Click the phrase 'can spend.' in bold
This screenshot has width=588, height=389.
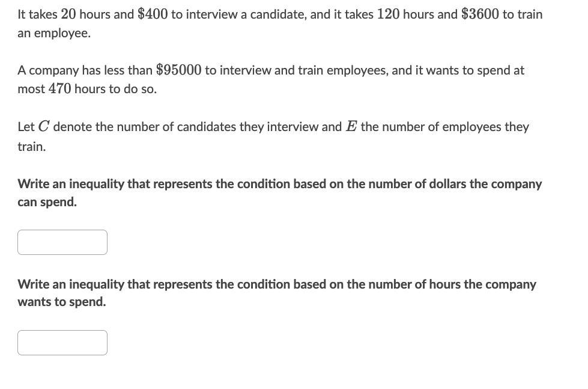coord(47,202)
